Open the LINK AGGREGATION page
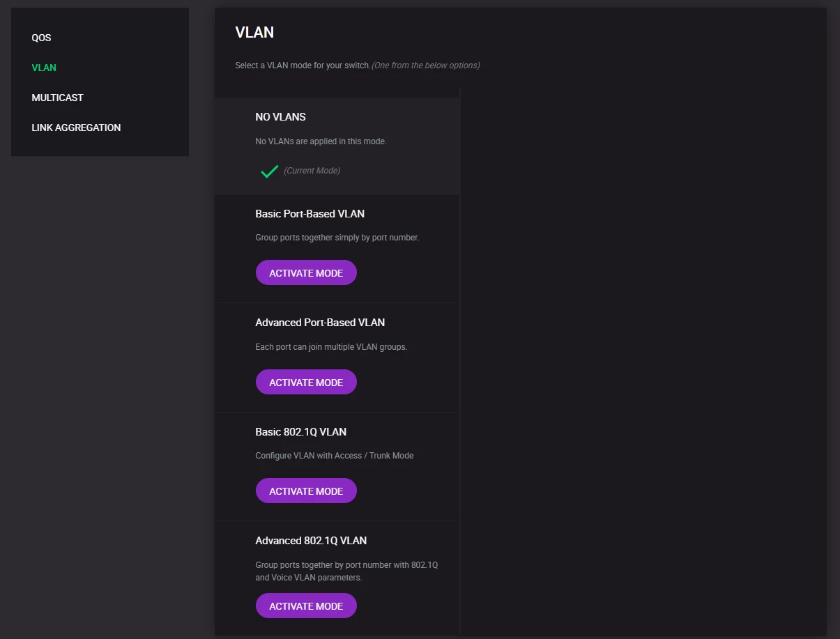Viewport: 840px width, 639px height. (x=76, y=128)
